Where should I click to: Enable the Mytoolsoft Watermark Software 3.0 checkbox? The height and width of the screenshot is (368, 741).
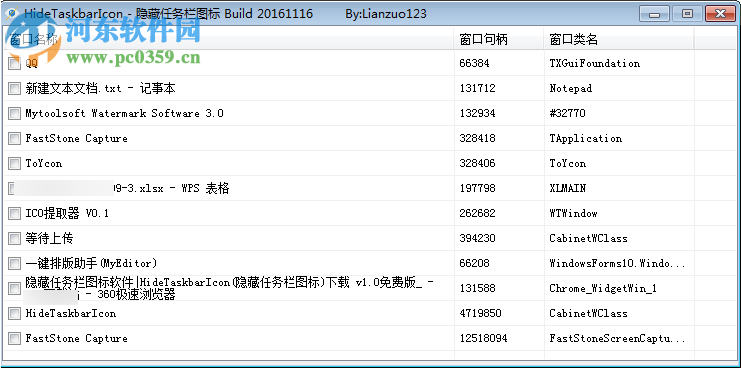tap(15, 113)
